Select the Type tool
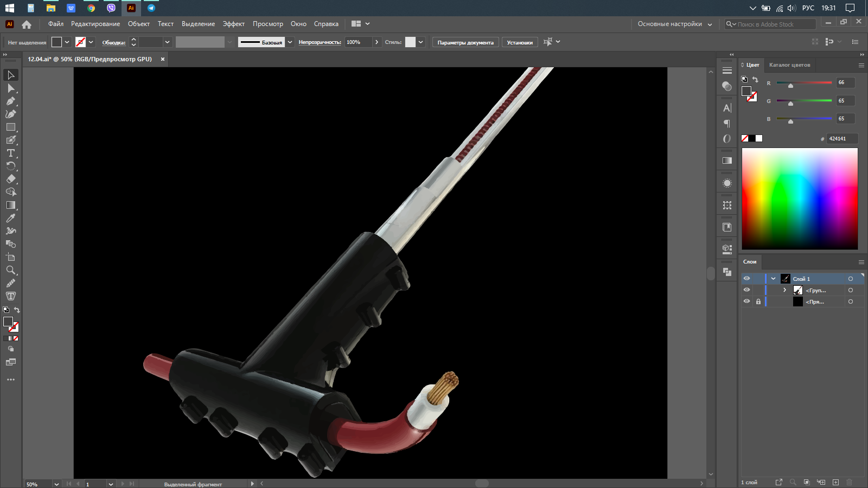This screenshot has width=868, height=488. tap(11, 153)
